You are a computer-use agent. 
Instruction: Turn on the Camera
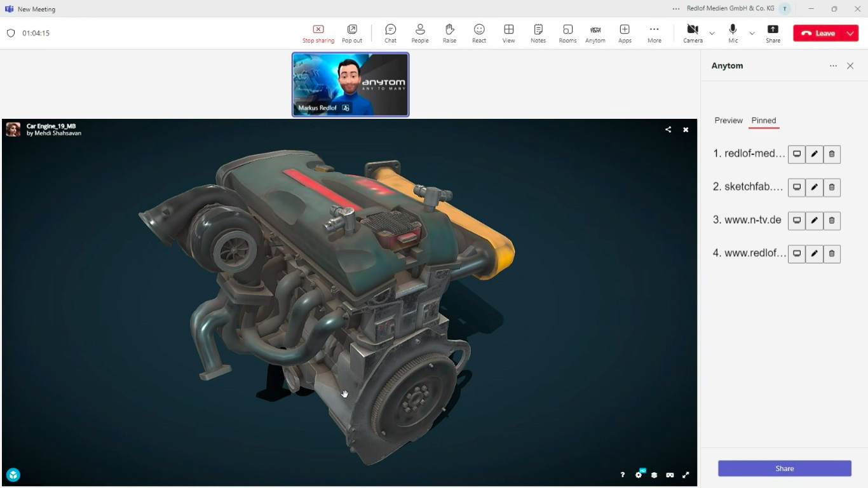click(693, 34)
